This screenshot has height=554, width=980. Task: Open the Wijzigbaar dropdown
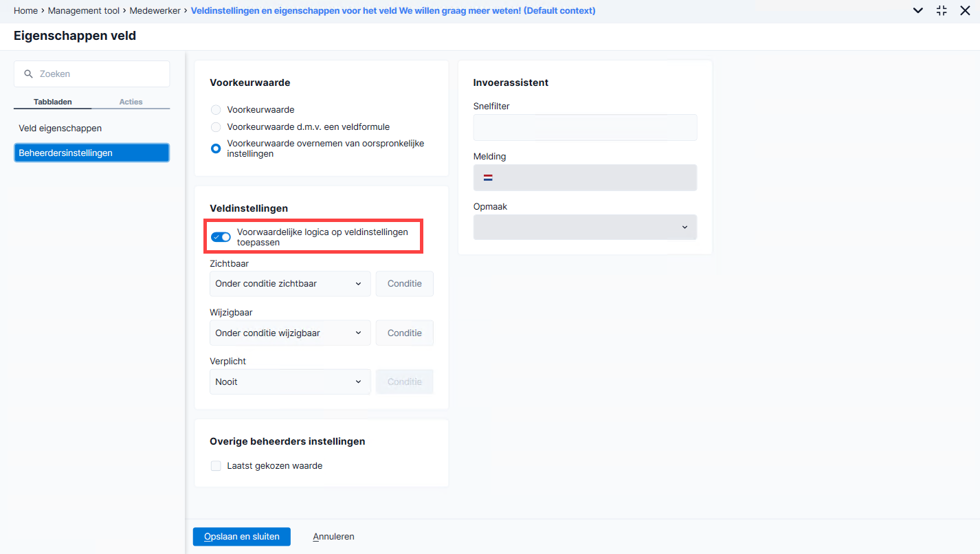(290, 333)
